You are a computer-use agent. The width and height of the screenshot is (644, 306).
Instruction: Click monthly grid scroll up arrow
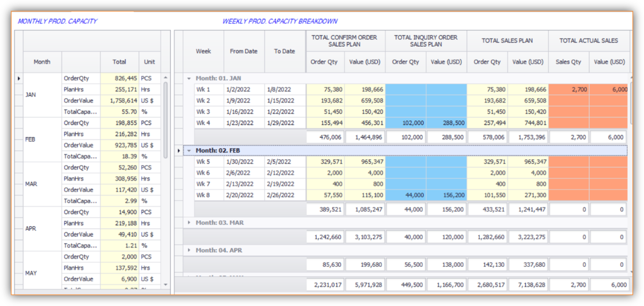(x=166, y=78)
